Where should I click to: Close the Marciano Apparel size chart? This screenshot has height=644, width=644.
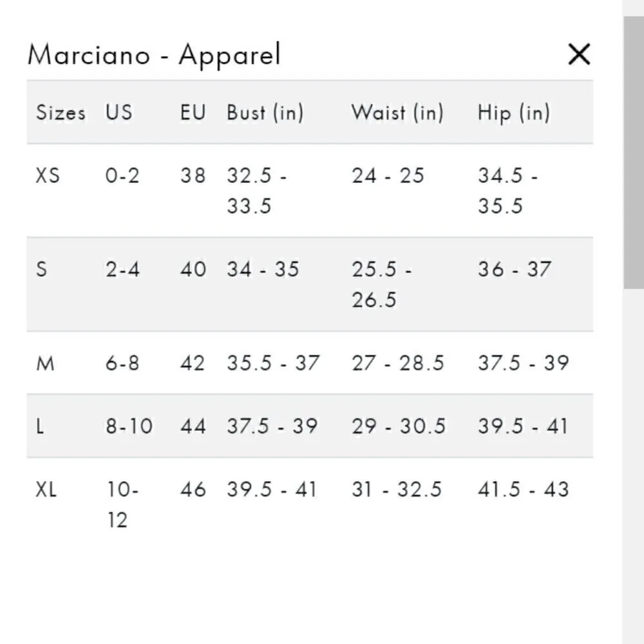pyautogui.click(x=578, y=55)
